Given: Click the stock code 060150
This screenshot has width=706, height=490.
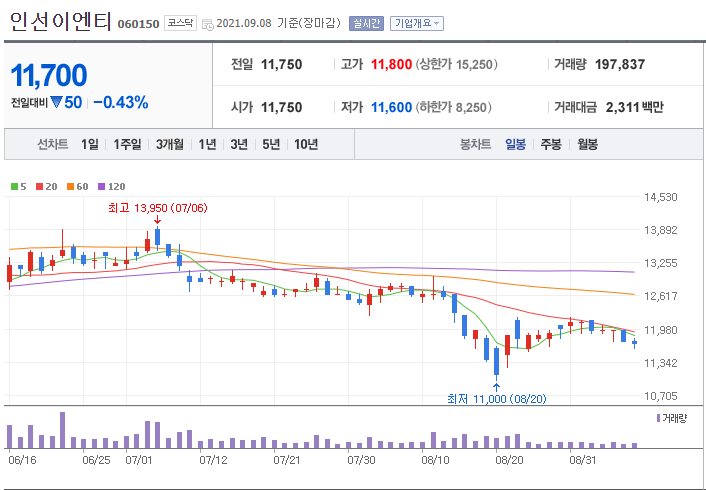Looking at the screenshot, I should tap(138, 24).
